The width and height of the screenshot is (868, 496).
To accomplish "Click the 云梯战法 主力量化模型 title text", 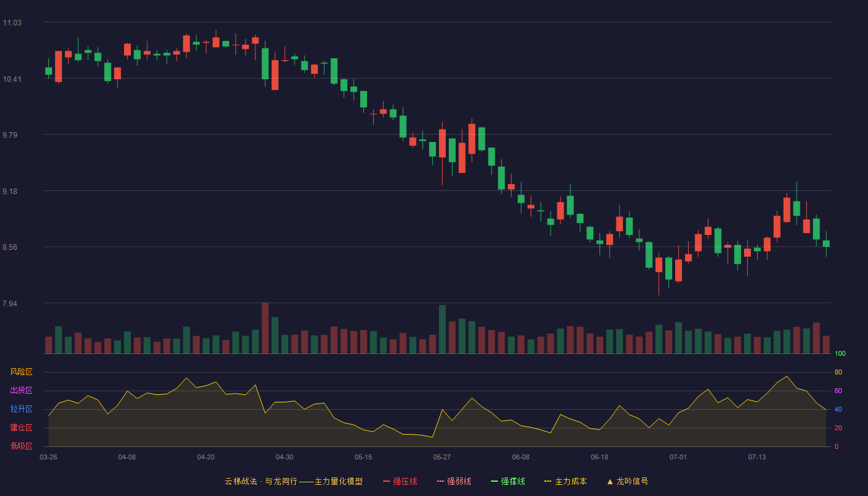I will [293, 481].
